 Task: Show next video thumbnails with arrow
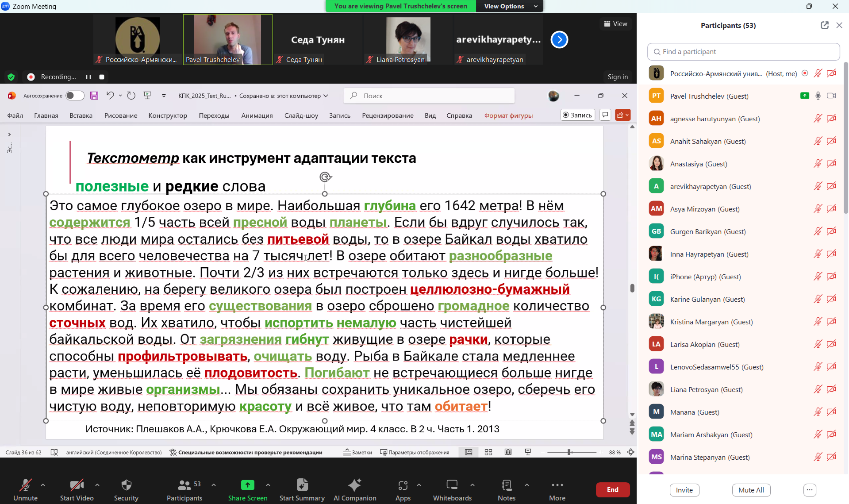(x=559, y=40)
